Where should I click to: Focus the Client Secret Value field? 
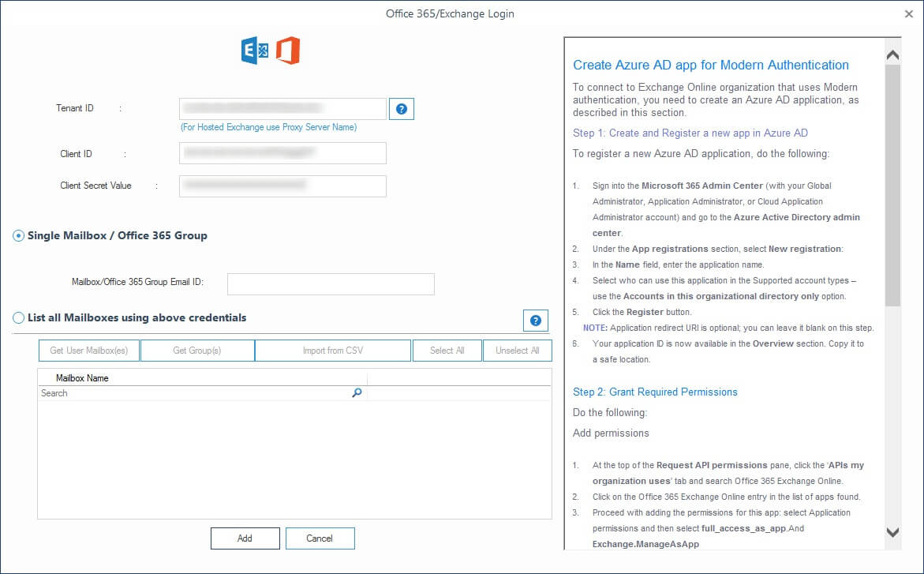point(282,186)
